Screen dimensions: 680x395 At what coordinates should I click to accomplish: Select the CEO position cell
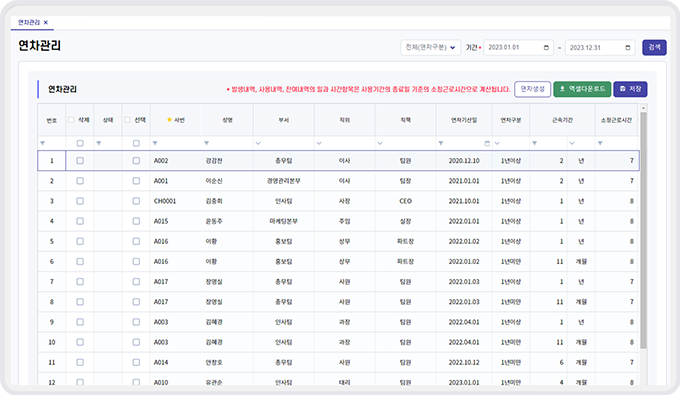coord(405,201)
